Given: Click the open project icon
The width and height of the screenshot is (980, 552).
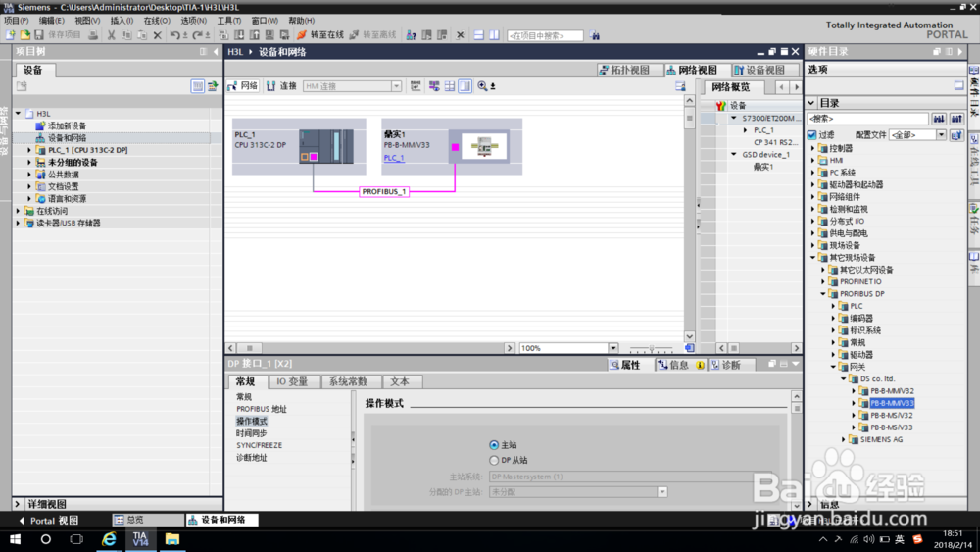Looking at the screenshot, I should (x=25, y=35).
